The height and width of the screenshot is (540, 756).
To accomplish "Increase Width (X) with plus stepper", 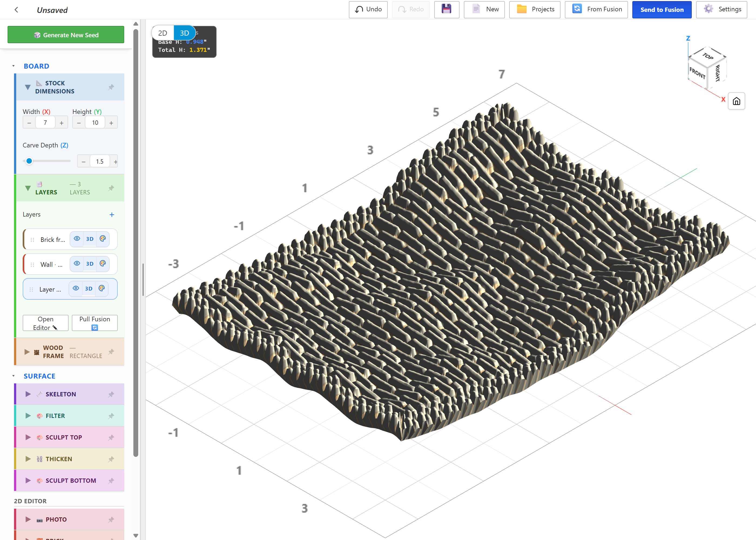I will (62, 123).
